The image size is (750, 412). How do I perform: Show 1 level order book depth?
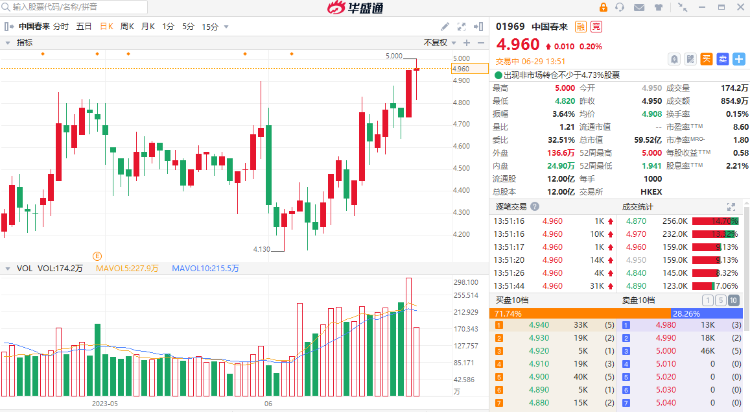tap(707, 301)
